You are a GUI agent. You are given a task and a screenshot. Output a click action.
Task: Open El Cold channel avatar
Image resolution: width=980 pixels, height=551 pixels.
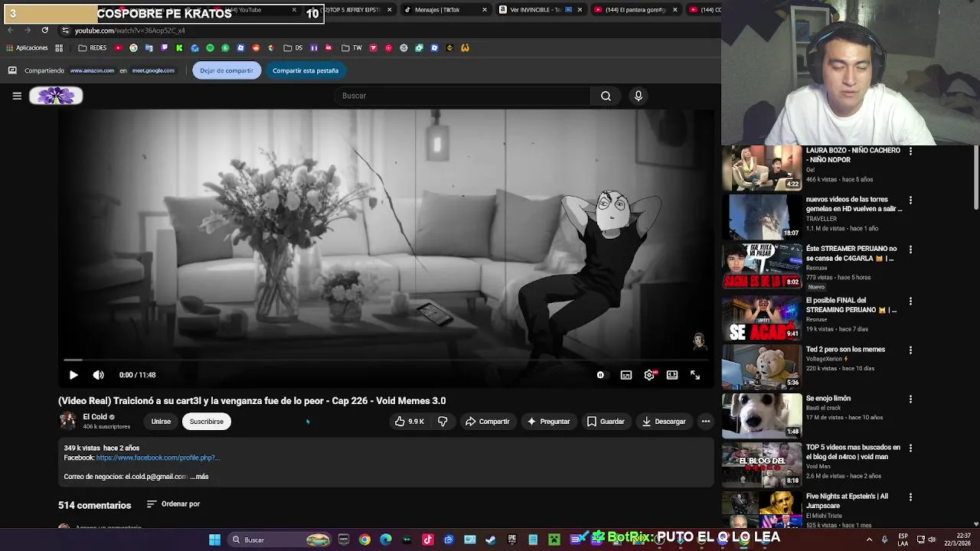tap(67, 421)
